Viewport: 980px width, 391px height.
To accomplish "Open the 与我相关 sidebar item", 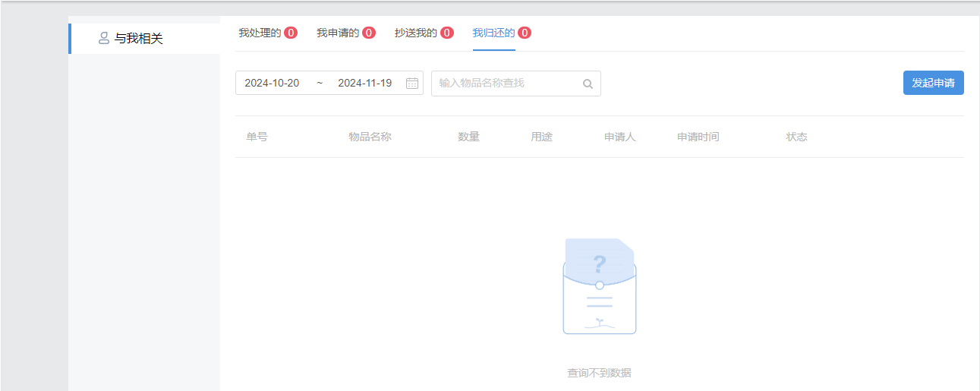I will pos(144,39).
